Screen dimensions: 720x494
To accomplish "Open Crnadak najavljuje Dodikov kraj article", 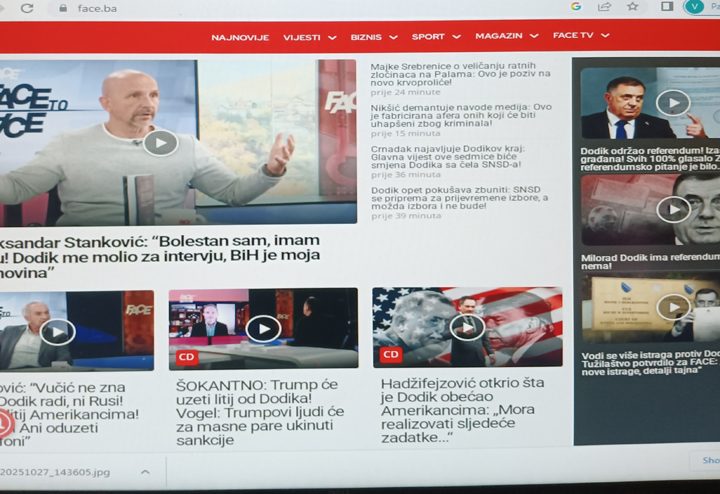I will (448, 157).
